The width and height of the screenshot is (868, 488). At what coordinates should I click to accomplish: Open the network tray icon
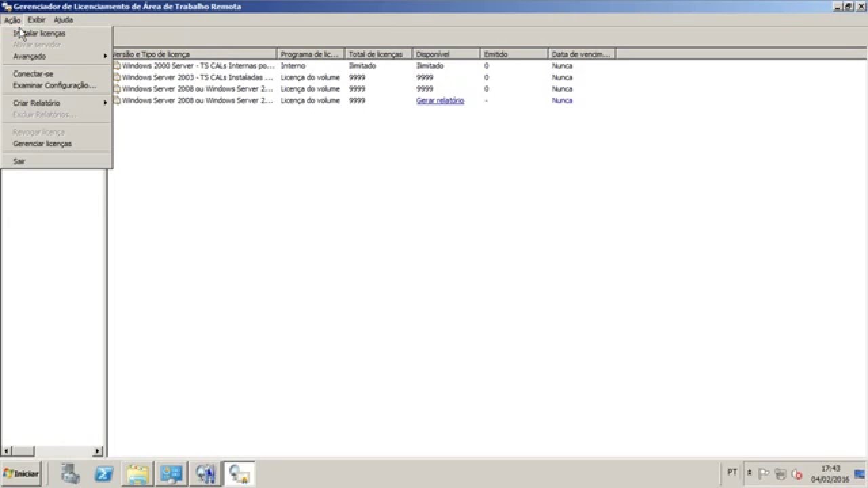coord(781,473)
